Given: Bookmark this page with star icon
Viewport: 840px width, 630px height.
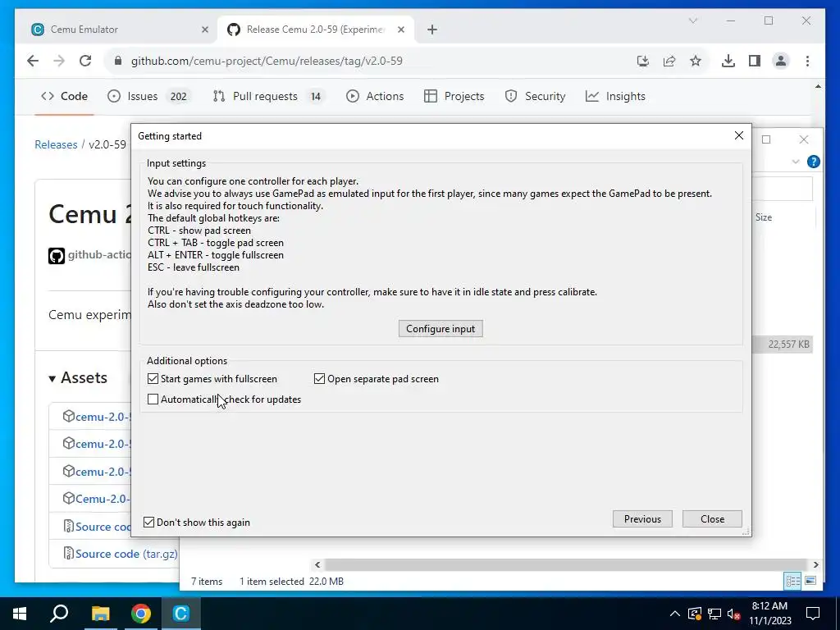Looking at the screenshot, I should (x=696, y=61).
